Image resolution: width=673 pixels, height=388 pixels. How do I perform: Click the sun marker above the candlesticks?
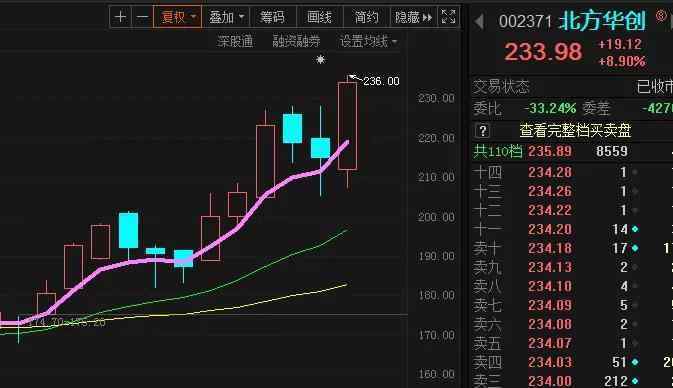click(x=320, y=59)
